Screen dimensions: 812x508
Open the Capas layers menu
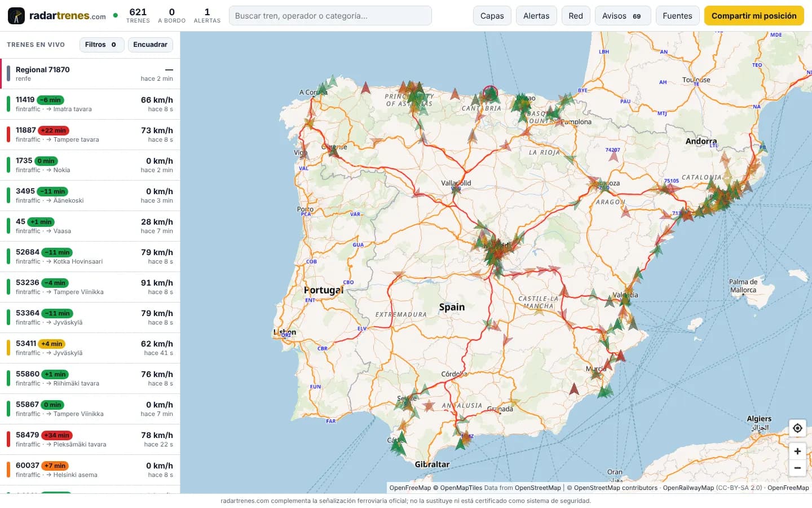click(x=492, y=16)
